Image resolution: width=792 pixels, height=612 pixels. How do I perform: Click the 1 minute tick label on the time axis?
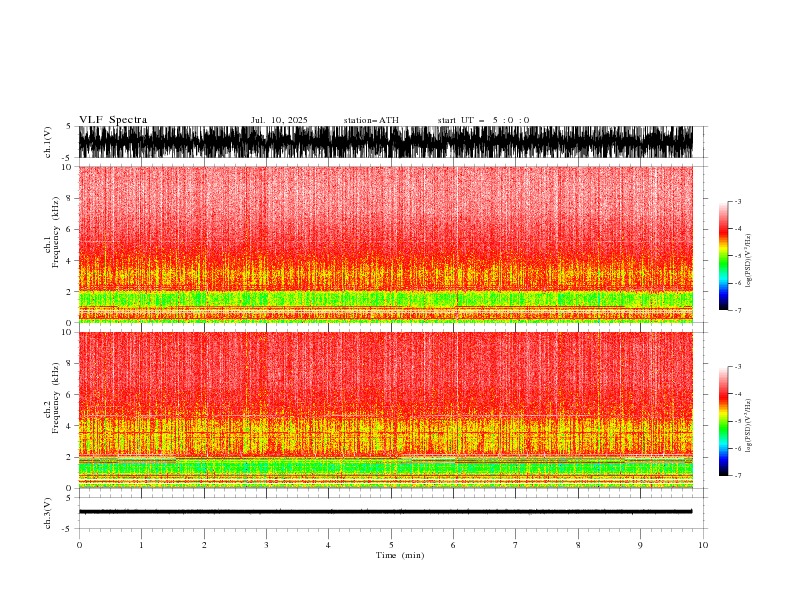[141, 545]
